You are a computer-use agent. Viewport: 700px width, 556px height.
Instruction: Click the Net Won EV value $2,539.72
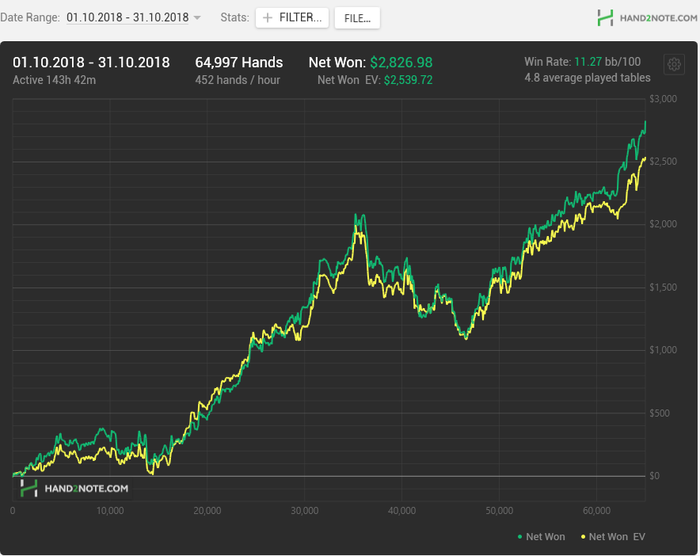tap(408, 80)
